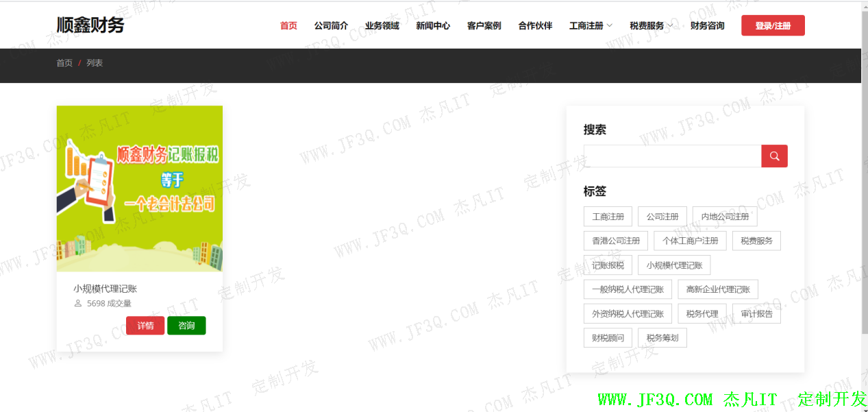Screen dimensions: 868x412
Task: Select the 税务筹划 tag
Action: tap(662, 338)
